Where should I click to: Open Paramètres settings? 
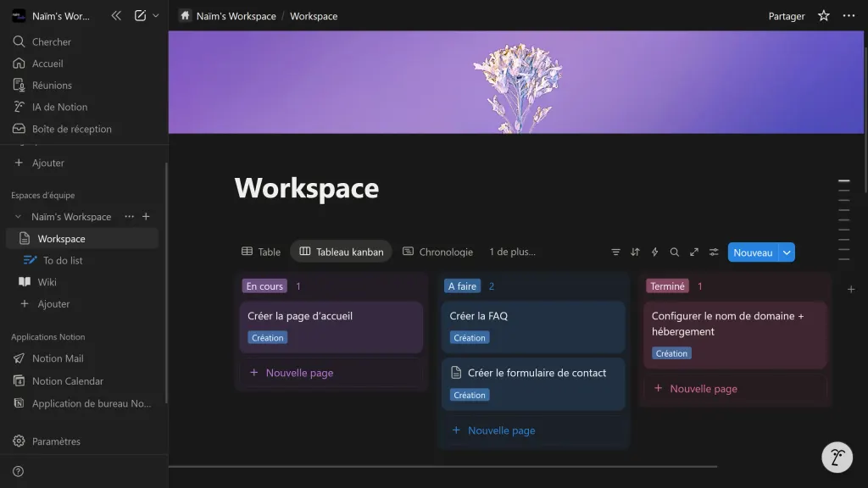pos(84,441)
